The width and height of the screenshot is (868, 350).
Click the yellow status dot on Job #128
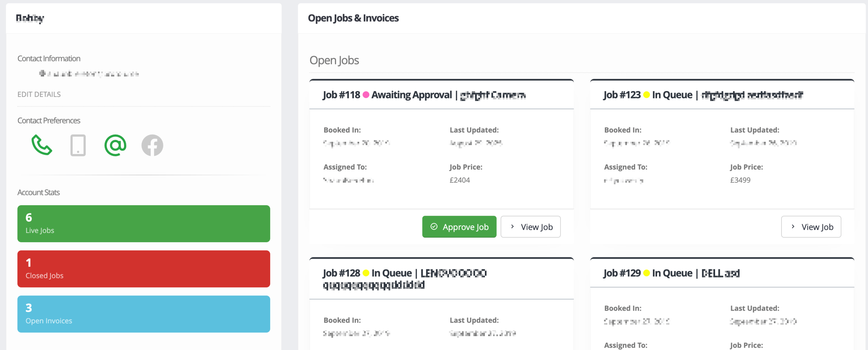click(x=366, y=273)
